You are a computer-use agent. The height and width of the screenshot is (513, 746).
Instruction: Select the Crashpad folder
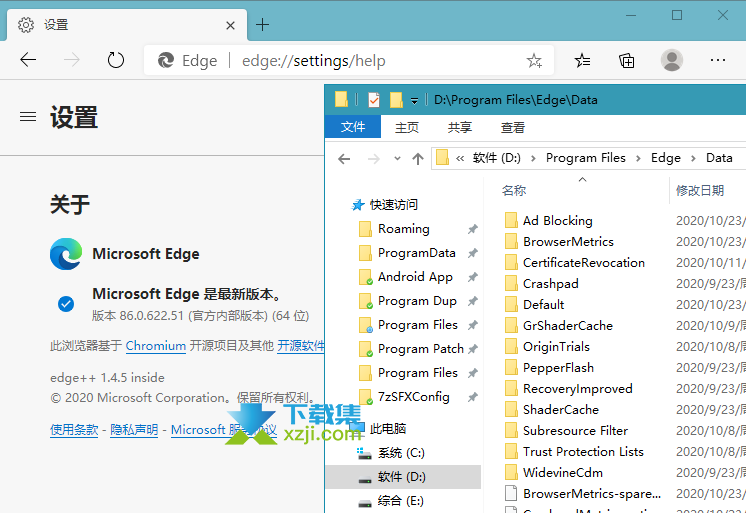point(550,284)
